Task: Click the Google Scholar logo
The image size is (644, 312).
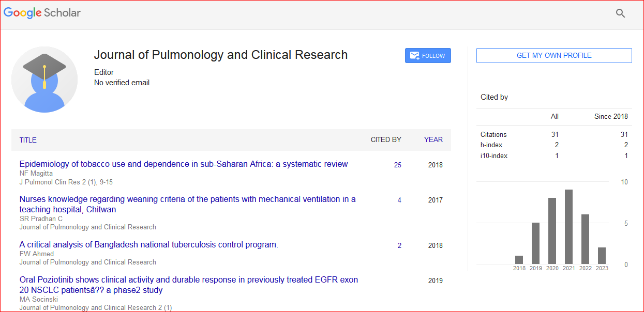Action: (42, 13)
